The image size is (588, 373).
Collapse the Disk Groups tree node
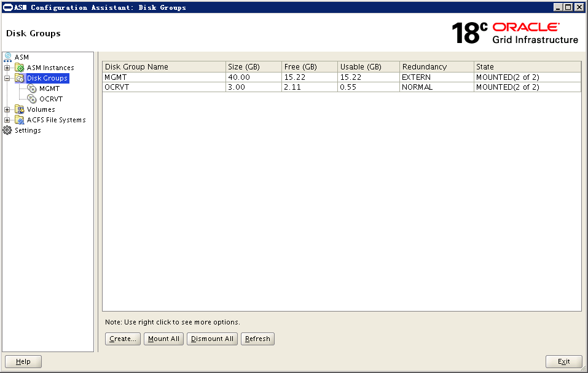(7, 79)
